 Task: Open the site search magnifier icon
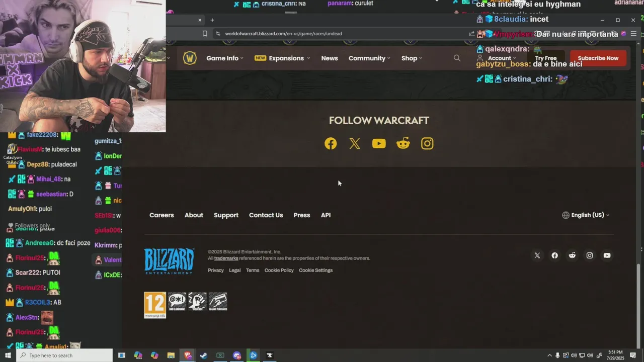[x=457, y=58]
